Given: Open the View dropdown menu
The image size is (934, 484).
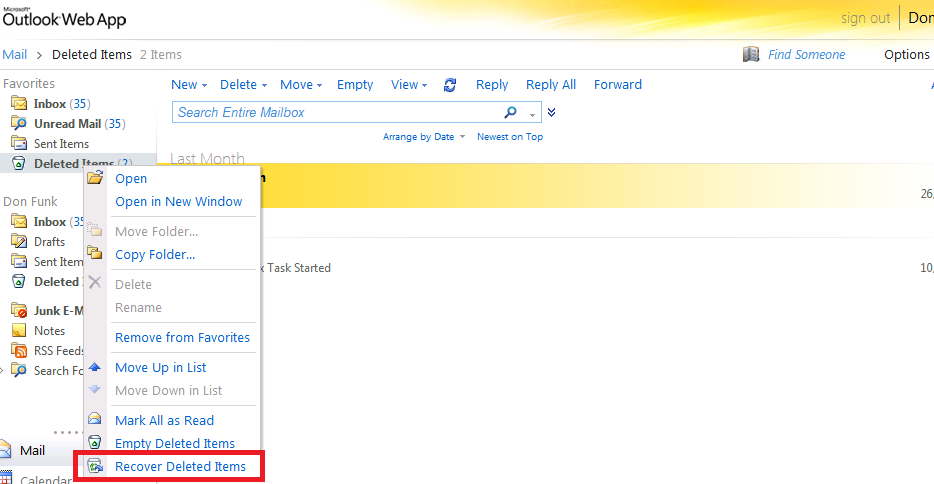Looking at the screenshot, I should click(x=409, y=85).
